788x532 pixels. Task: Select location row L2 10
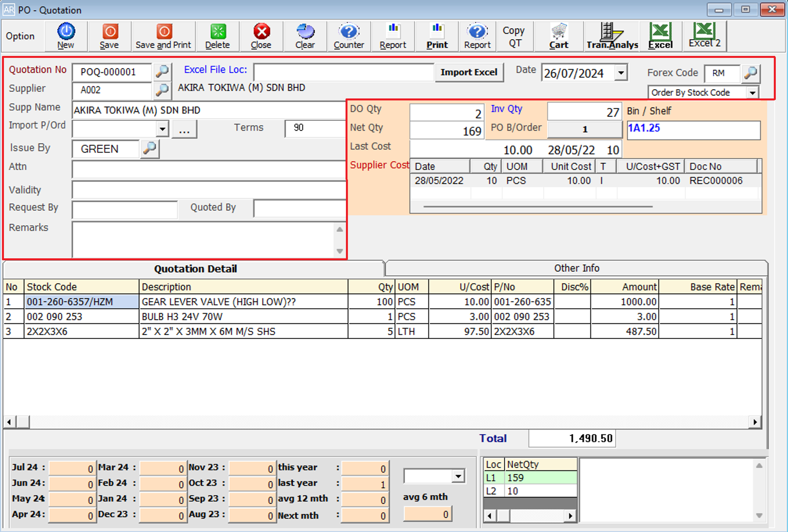click(530, 491)
